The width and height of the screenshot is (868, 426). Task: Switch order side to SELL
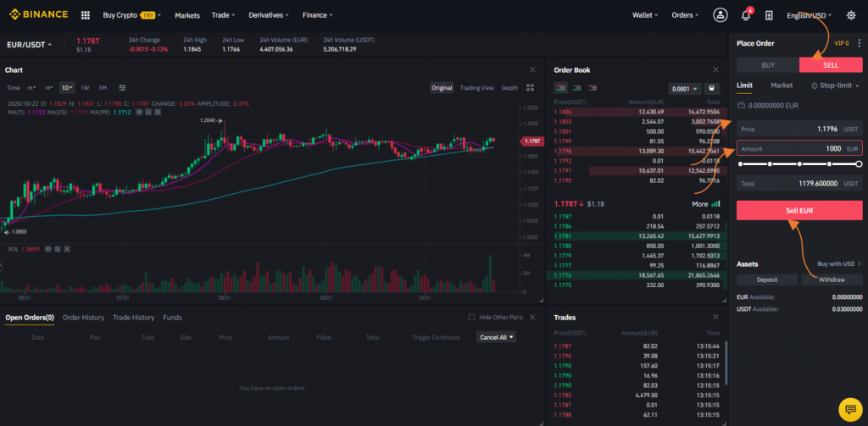coord(831,64)
